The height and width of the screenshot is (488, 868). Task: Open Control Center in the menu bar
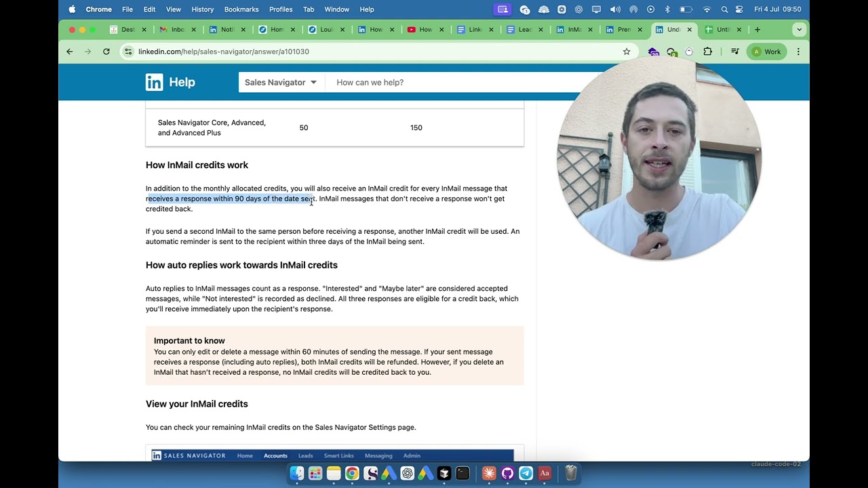[x=740, y=9]
